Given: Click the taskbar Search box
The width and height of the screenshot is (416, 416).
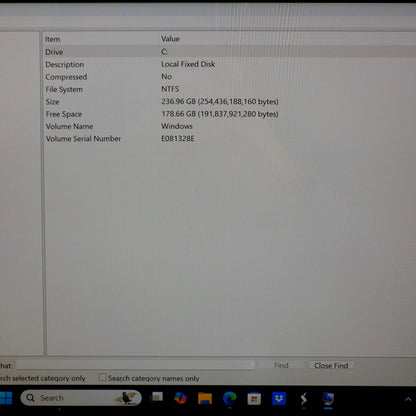Looking at the screenshot, I should tap(81, 398).
